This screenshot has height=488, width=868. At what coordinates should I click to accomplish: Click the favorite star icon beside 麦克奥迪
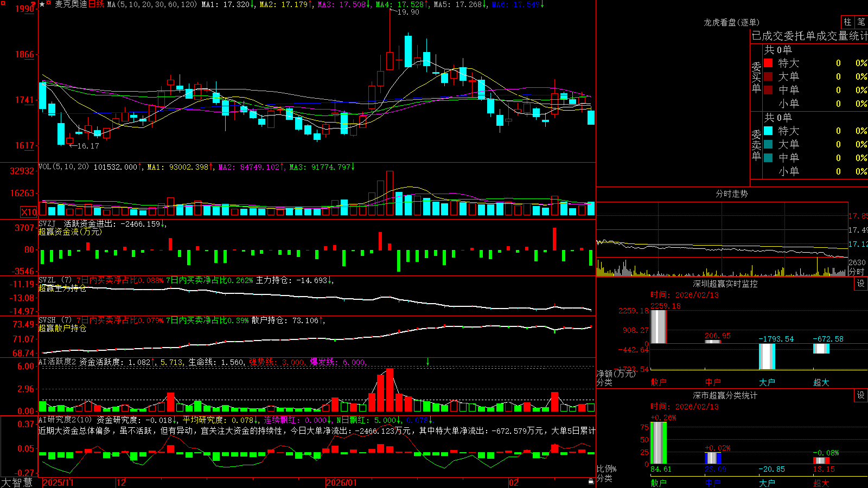pos(42,4)
